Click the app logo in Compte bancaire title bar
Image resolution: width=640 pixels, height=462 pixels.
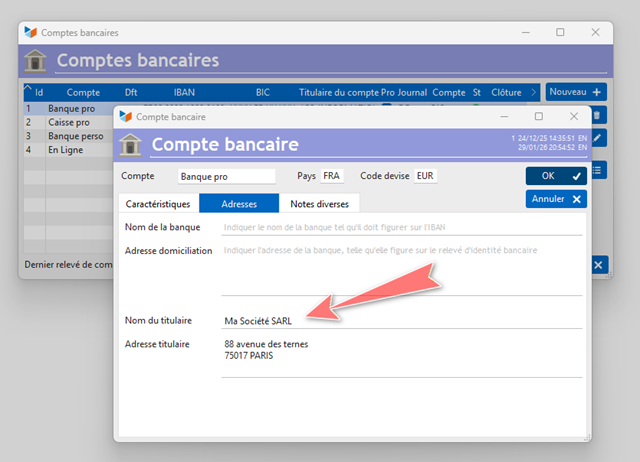tap(126, 117)
